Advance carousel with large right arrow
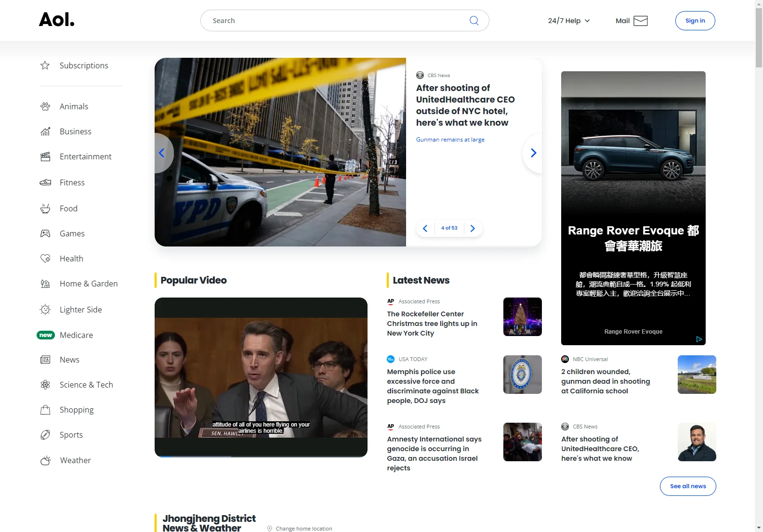 coord(533,153)
